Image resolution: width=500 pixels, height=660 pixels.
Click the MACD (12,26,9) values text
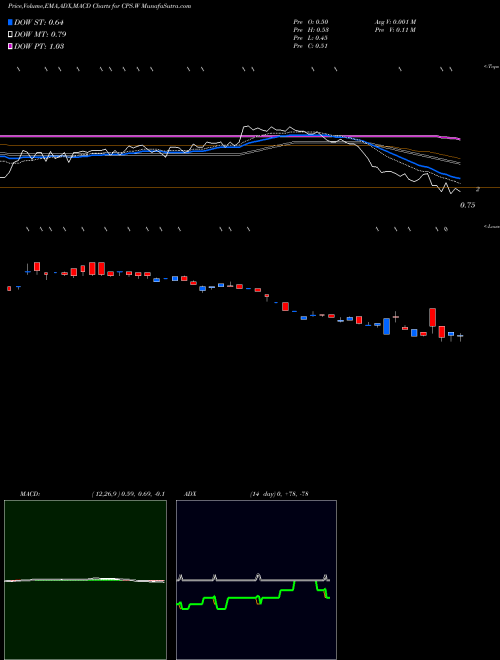pyautogui.click(x=128, y=494)
